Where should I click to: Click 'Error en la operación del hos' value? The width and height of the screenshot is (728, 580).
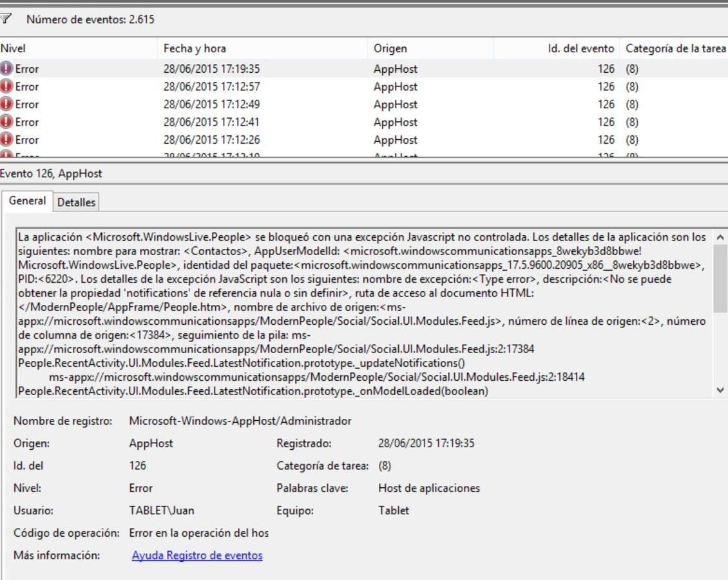pyautogui.click(x=198, y=533)
